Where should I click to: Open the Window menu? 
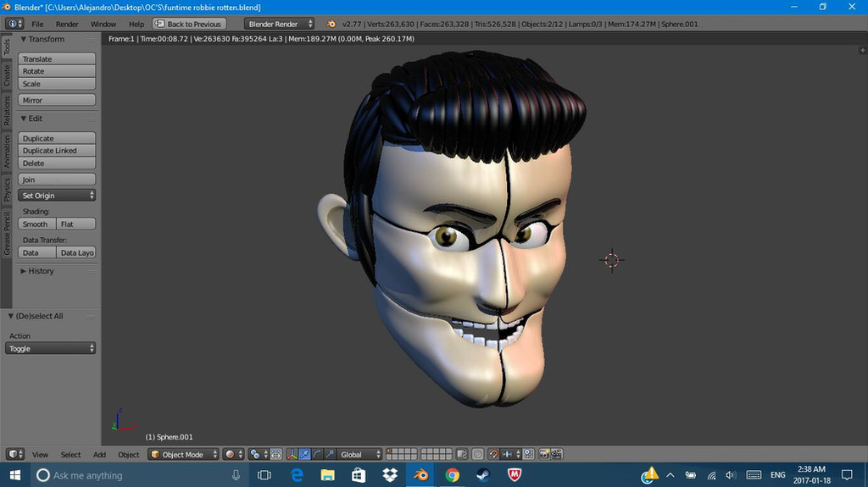[103, 24]
